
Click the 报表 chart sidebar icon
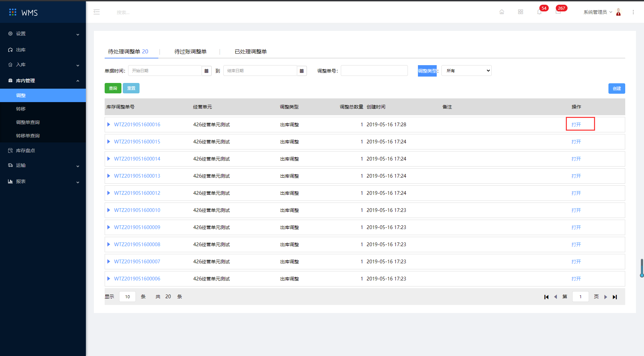coord(10,181)
